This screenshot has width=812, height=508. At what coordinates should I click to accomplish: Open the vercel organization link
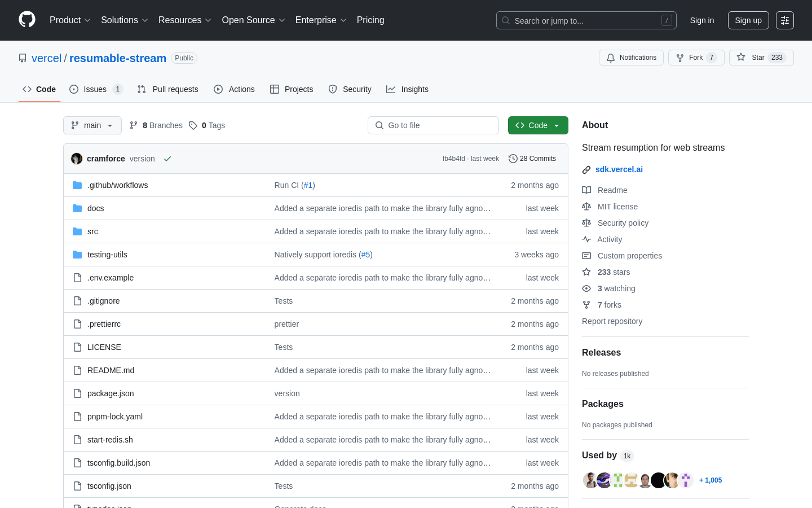[46, 58]
